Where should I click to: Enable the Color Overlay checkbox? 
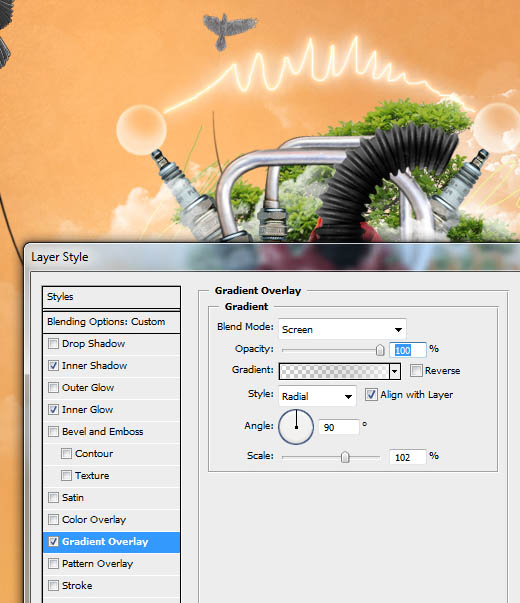(x=53, y=520)
